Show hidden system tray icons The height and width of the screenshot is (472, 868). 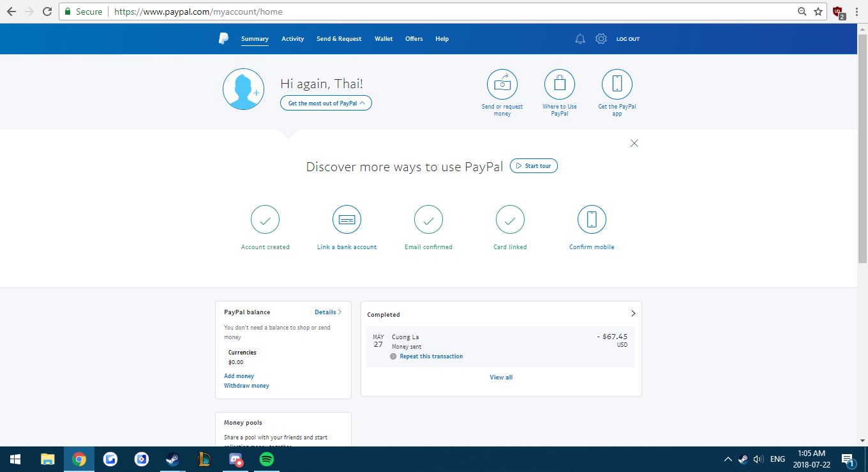[x=728, y=459]
